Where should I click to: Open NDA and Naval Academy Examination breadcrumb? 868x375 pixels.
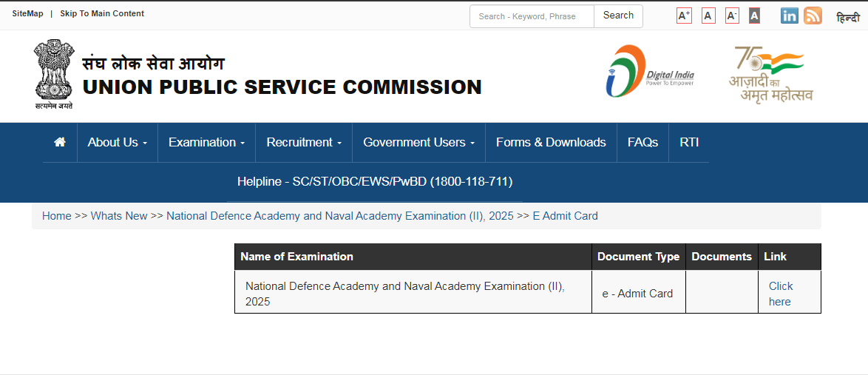340,216
